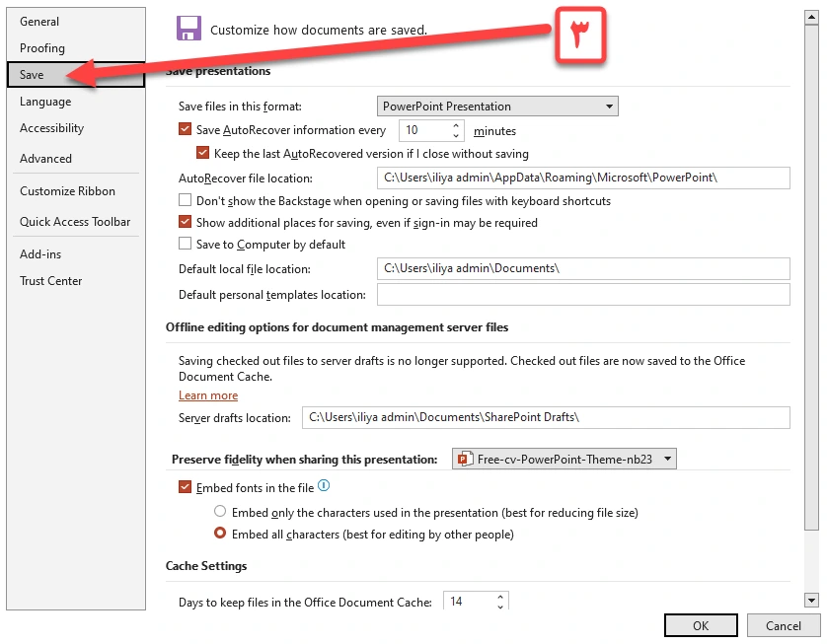Click the scrollbar down arrow

(811, 600)
